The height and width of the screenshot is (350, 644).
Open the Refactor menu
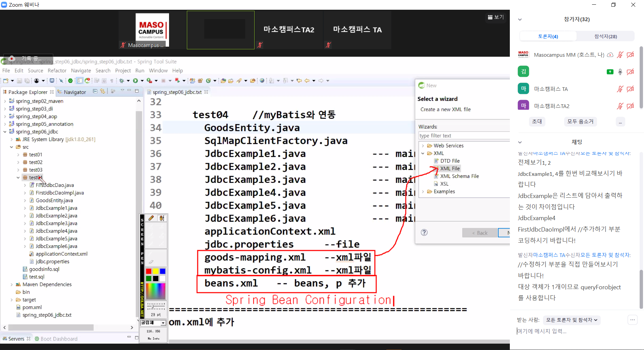click(x=57, y=70)
